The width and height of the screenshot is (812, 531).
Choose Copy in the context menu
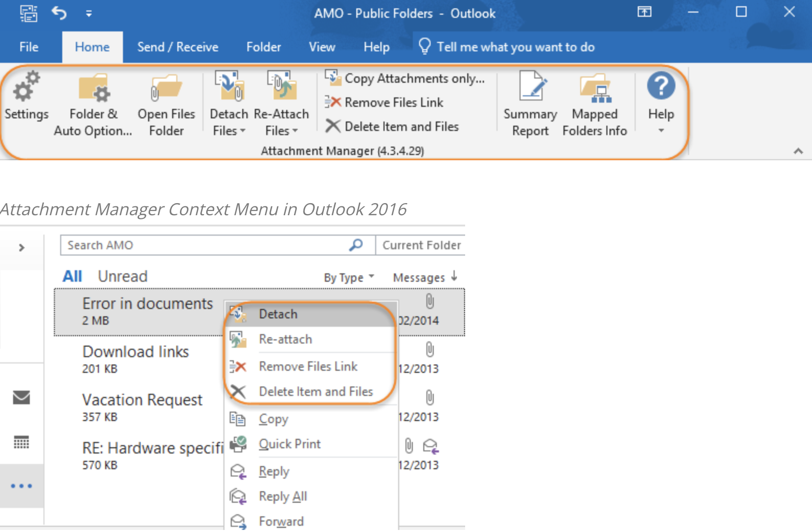tap(311, 419)
